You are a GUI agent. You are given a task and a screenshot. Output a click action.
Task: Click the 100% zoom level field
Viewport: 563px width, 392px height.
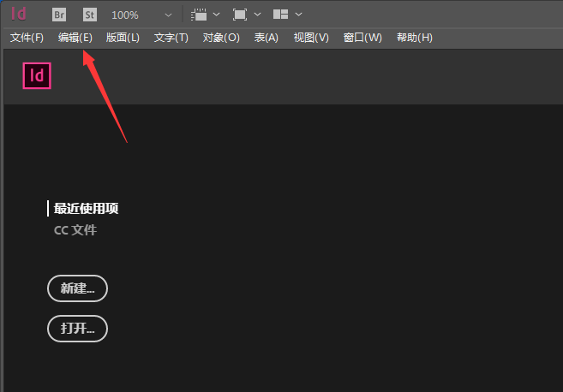(125, 15)
